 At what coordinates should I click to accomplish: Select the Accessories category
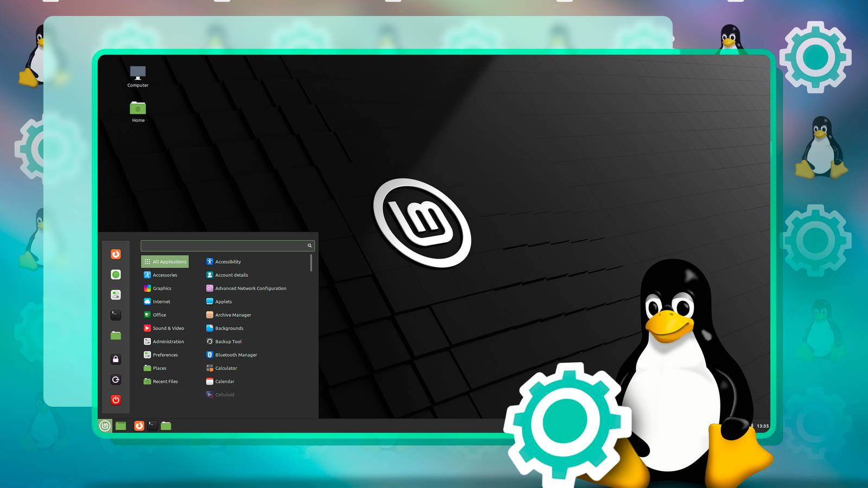pyautogui.click(x=164, y=275)
